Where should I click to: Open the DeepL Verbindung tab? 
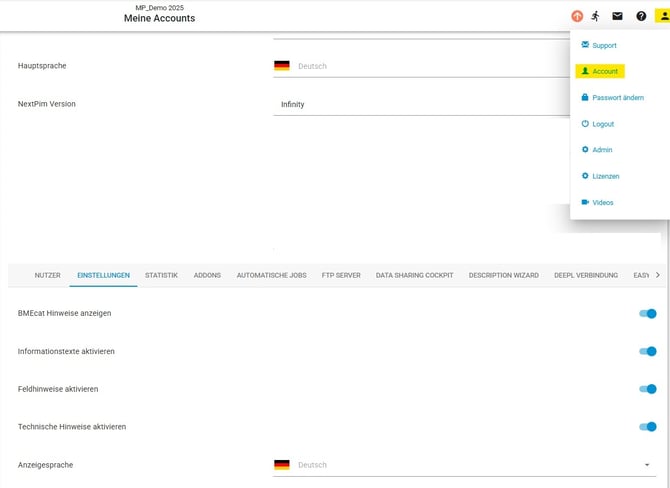tap(586, 275)
